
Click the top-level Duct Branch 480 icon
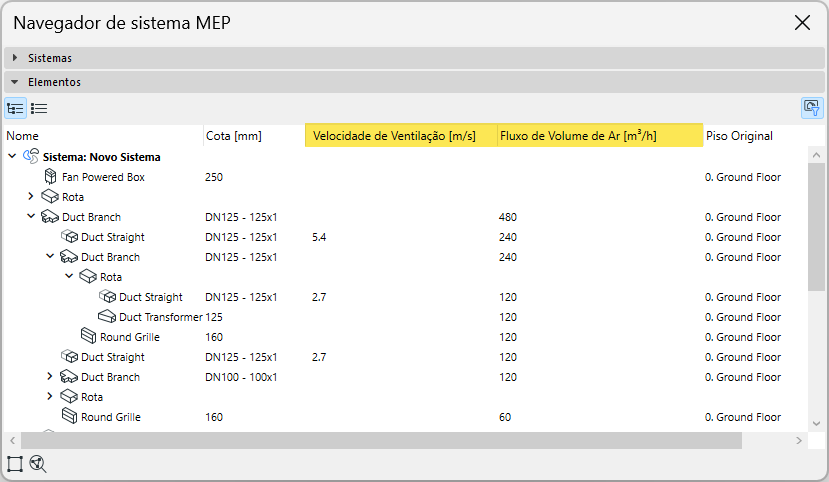point(50,217)
